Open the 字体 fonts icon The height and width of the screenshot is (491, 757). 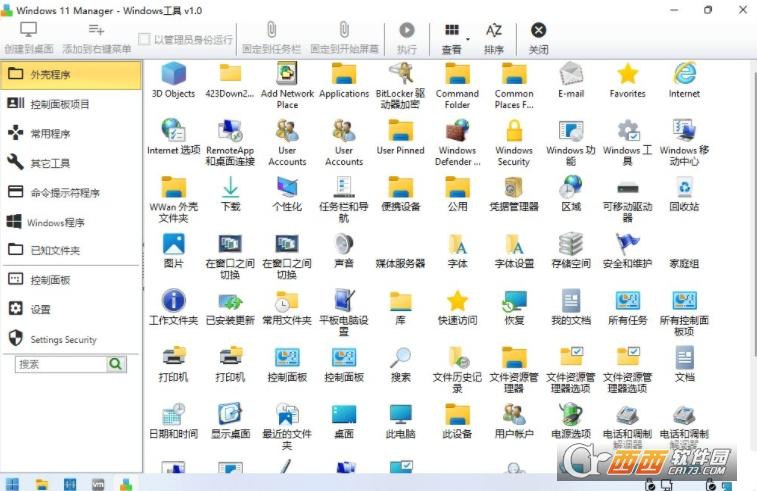click(x=457, y=250)
